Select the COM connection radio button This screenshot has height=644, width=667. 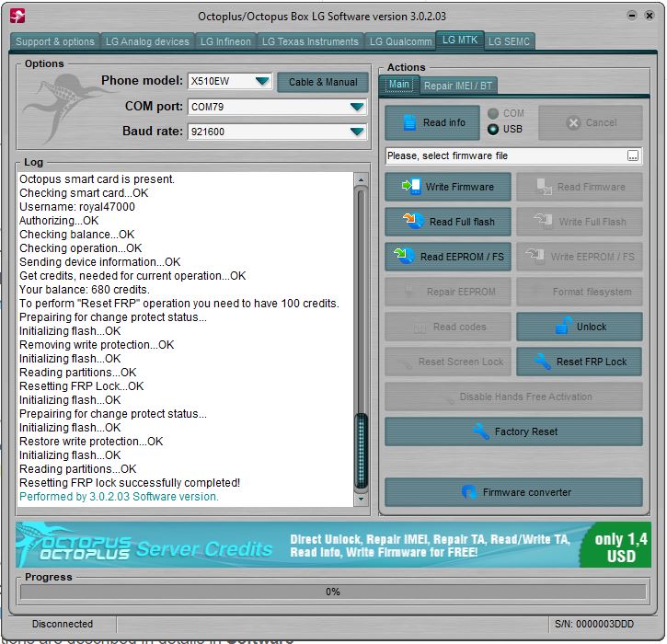[x=493, y=114]
